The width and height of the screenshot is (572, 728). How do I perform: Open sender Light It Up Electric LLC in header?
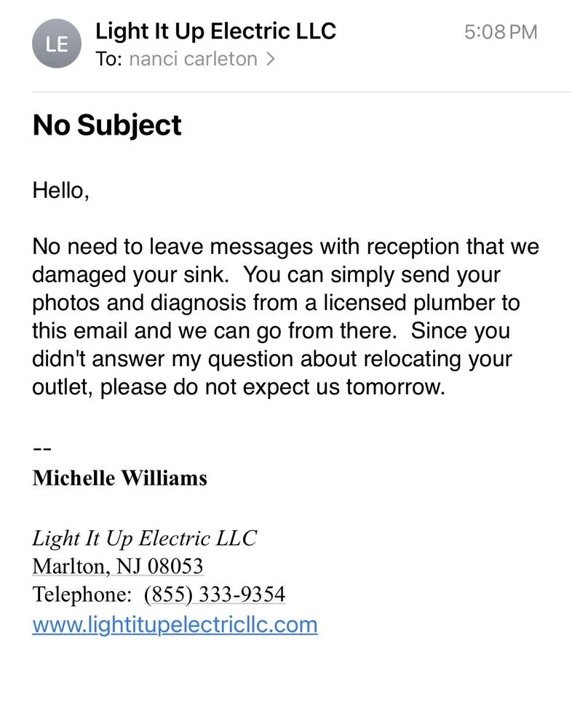215,31
